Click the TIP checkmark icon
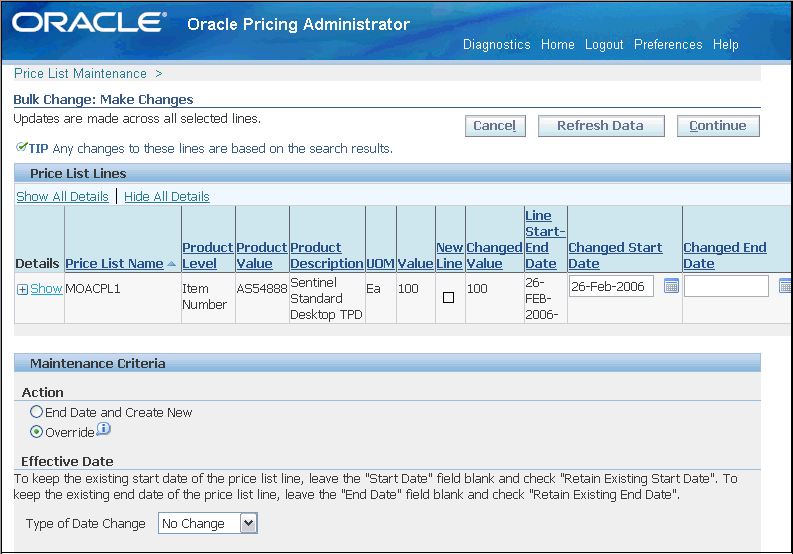Viewport: 793px width, 554px height. click(21, 147)
